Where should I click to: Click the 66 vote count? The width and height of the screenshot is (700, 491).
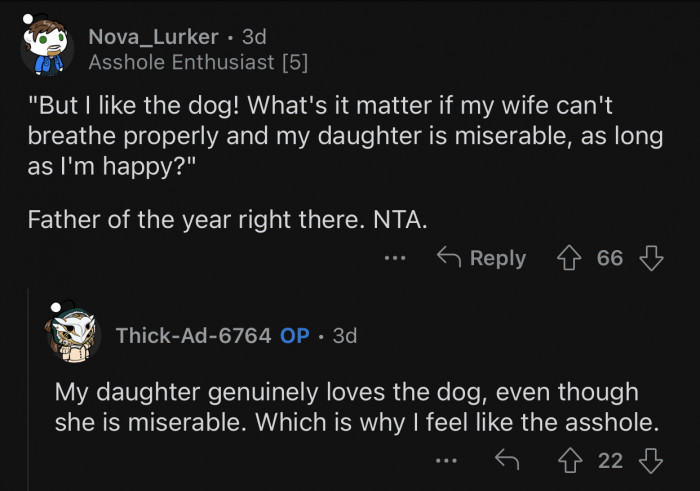(610, 258)
